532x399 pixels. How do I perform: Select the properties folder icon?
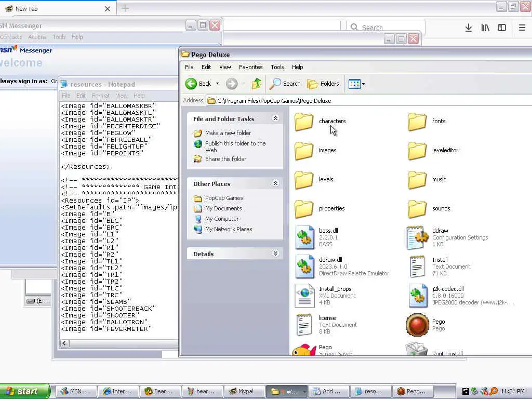303,209
